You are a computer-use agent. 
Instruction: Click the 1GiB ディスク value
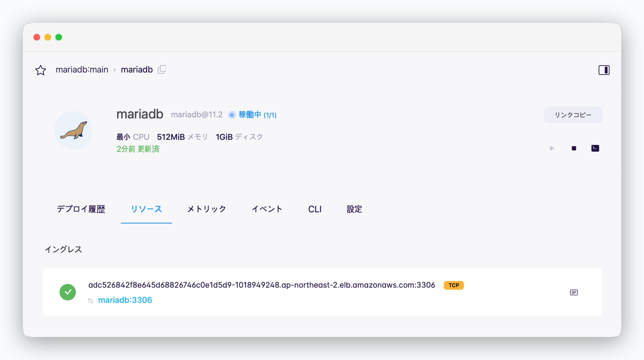click(239, 137)
